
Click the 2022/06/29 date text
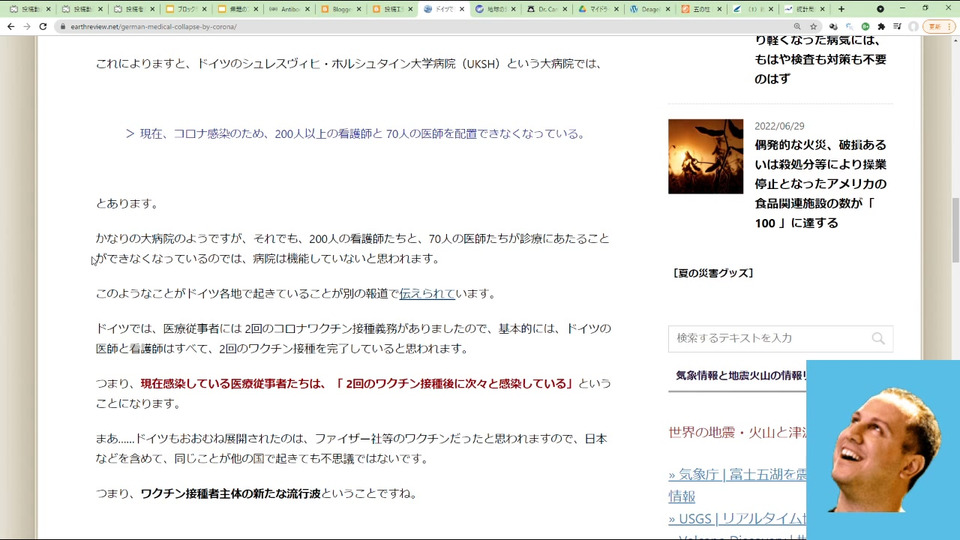tap(779, 126)
